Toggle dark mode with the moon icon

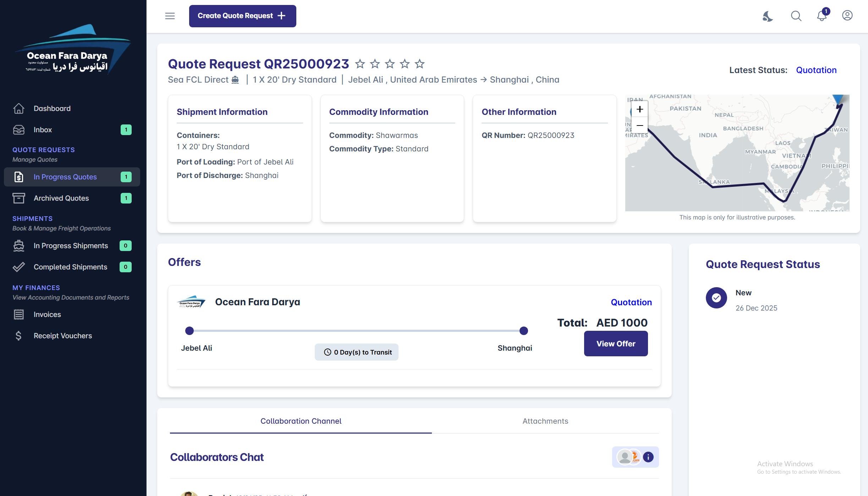tap(767, 16)
